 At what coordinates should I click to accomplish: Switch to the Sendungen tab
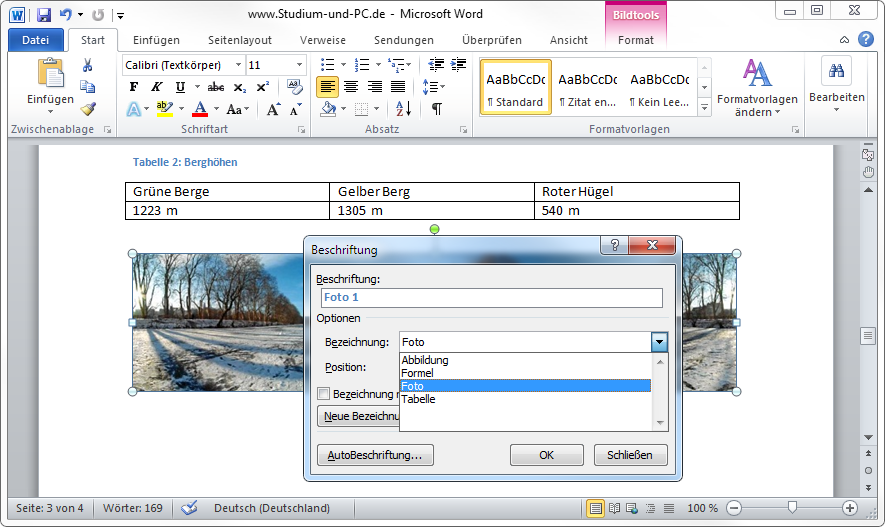[404, 40]
